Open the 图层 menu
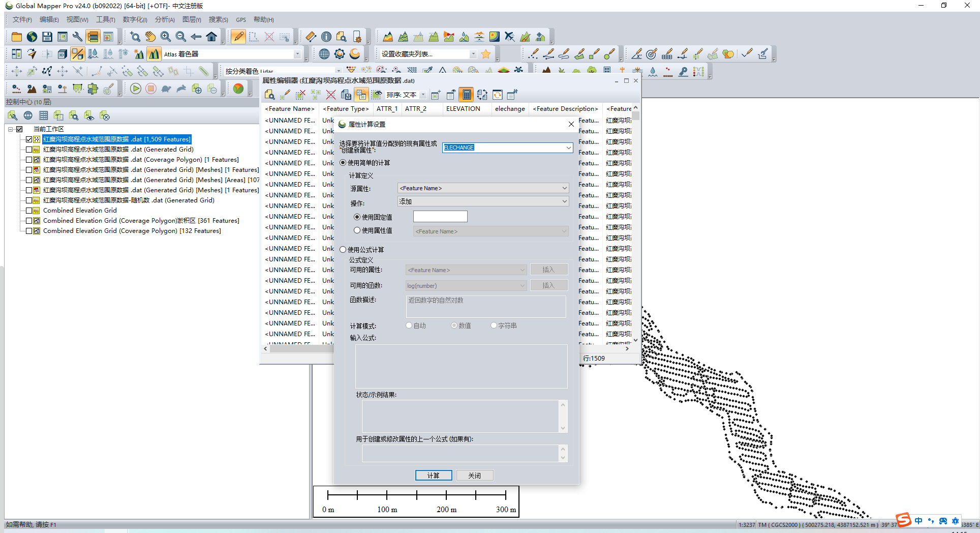Screen dimensions: 980x533 pyautogui.click(x=192, y=20)
